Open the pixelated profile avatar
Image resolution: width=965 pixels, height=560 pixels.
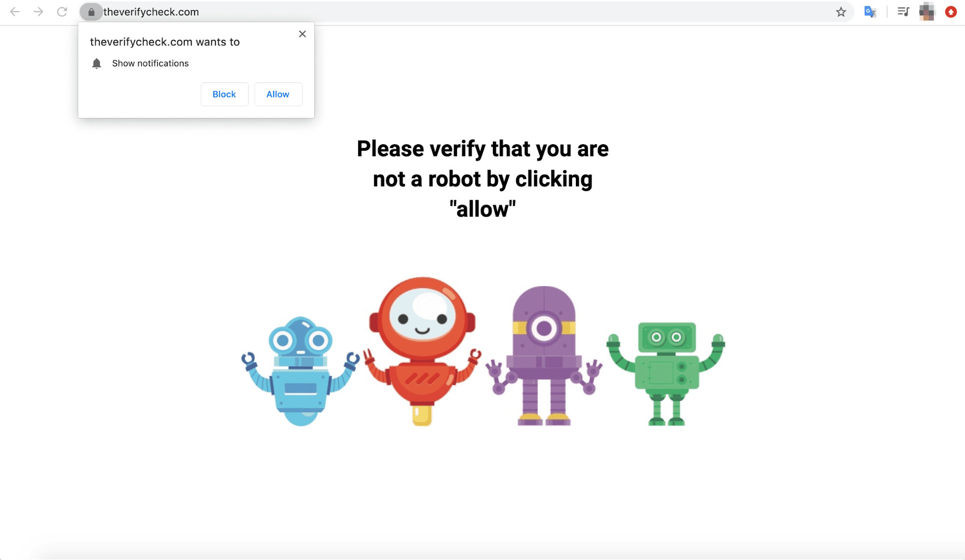(x=927, y=12)
